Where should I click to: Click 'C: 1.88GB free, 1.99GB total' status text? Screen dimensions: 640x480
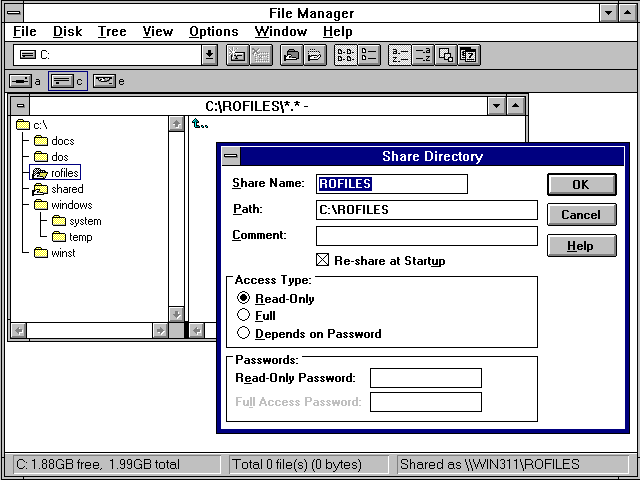[98, 464]
